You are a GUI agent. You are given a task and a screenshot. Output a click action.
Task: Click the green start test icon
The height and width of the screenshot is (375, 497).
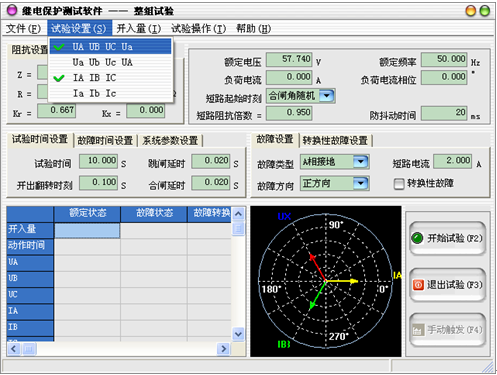(417, 238)
